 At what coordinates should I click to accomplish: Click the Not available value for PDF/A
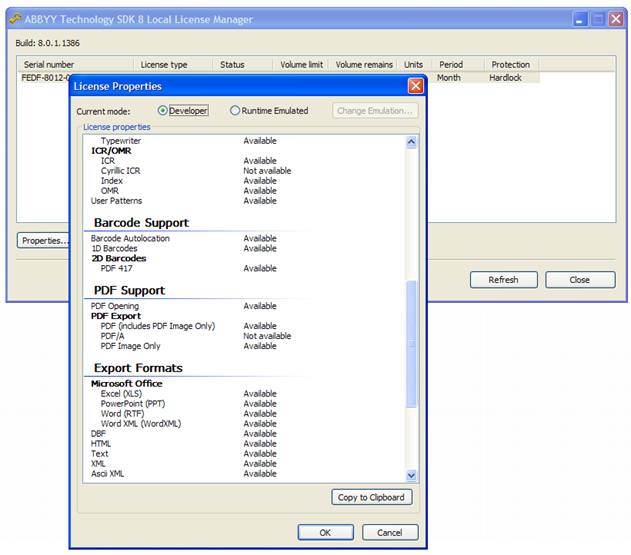267,336
